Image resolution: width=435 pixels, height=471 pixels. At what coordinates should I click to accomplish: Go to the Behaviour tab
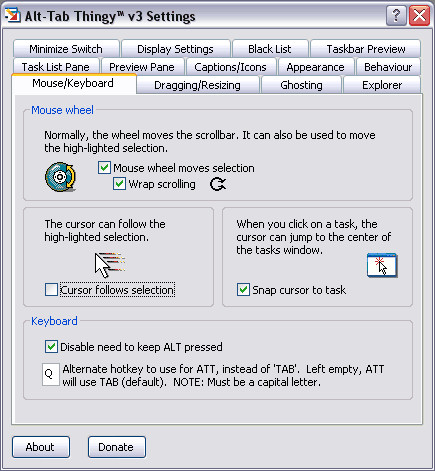(x=388, y=67)
